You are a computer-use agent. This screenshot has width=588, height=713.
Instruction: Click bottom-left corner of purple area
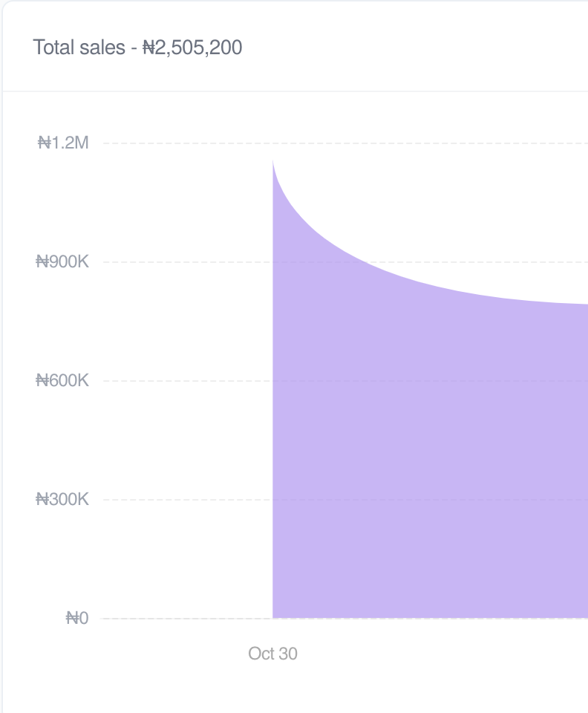tap(274, 616)
